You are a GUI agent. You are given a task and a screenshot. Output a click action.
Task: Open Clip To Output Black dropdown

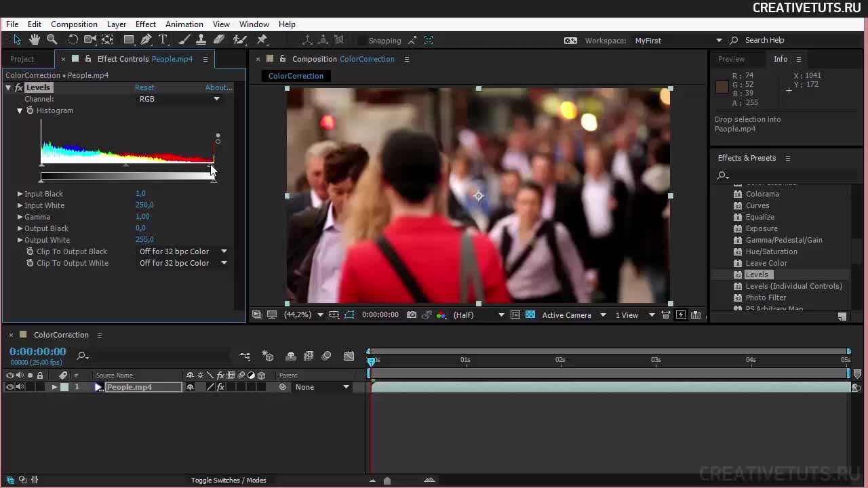(x=183, y=251)
